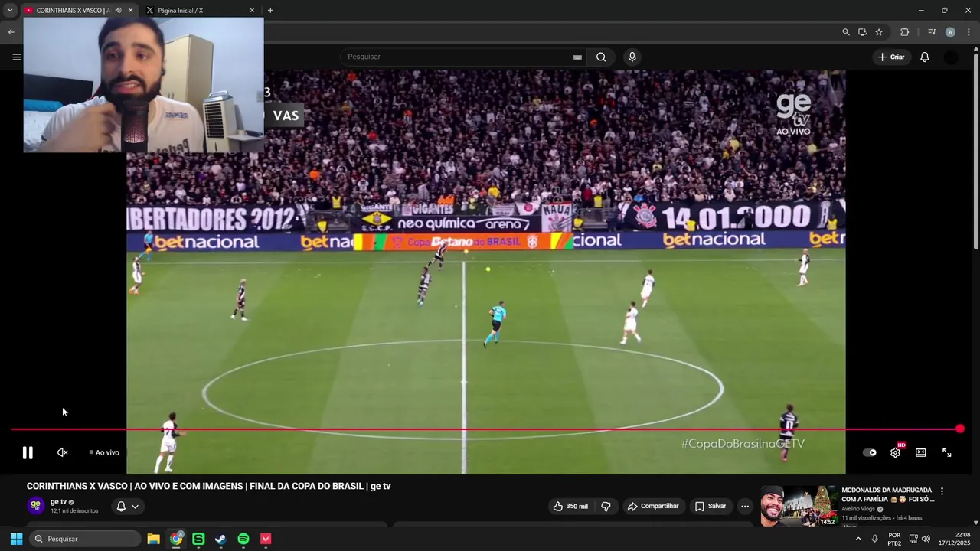This screenshot has width=980, height=551.
Task: Open the ge tv channel name link
Action: click(x=58, y=502)
